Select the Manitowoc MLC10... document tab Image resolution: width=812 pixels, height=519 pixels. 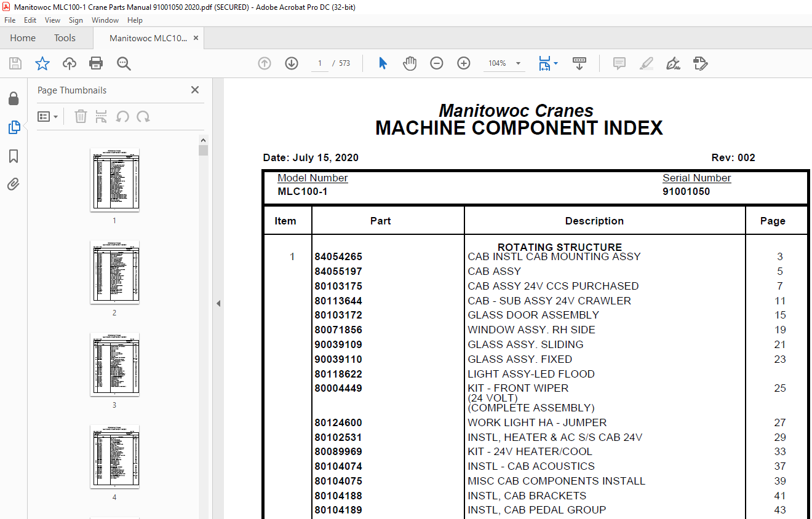(x=148, y=38)
